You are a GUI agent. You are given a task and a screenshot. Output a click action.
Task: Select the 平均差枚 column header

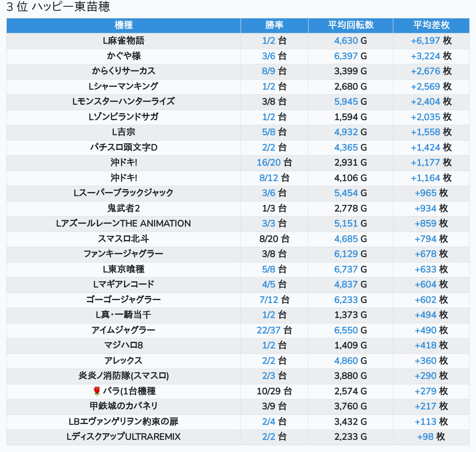pyautogui.click(x=431, y=25)
